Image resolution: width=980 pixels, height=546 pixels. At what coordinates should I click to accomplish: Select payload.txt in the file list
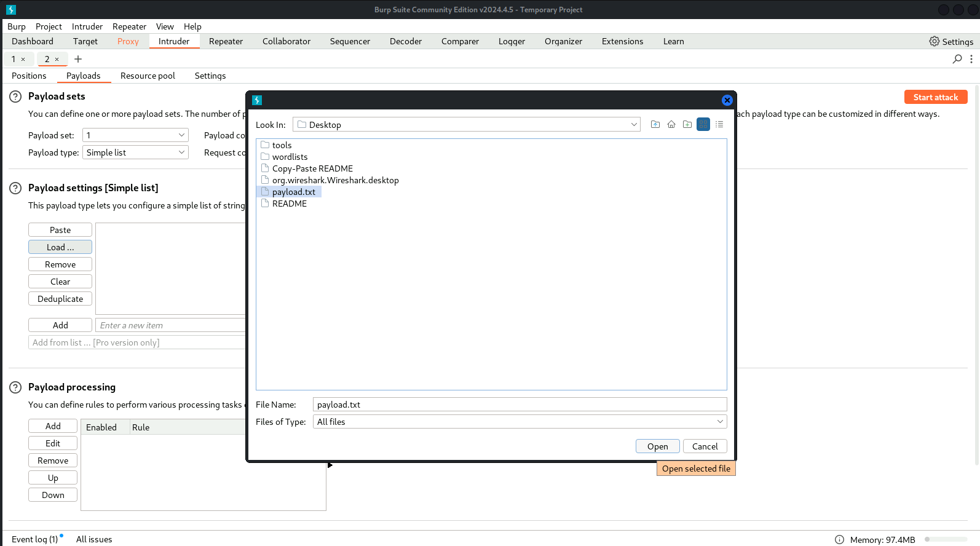coord(288,192)
